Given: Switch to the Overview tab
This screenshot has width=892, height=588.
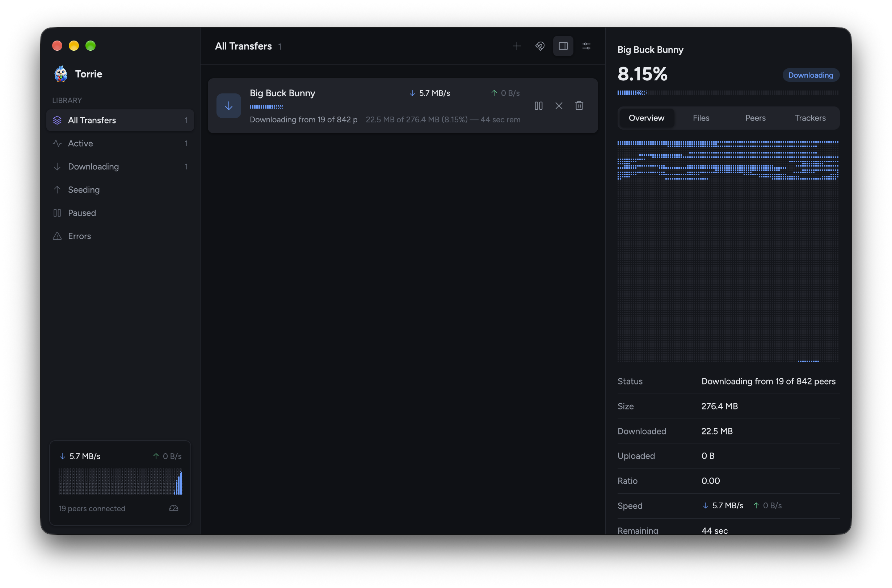Looking at the screenshot, I should 647,118.
